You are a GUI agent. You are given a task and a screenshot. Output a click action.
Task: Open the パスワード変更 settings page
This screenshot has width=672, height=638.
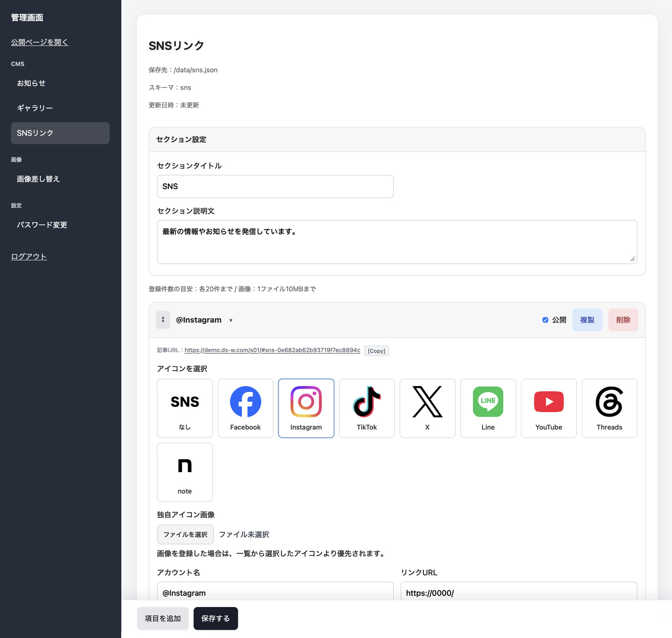(60, 225)
